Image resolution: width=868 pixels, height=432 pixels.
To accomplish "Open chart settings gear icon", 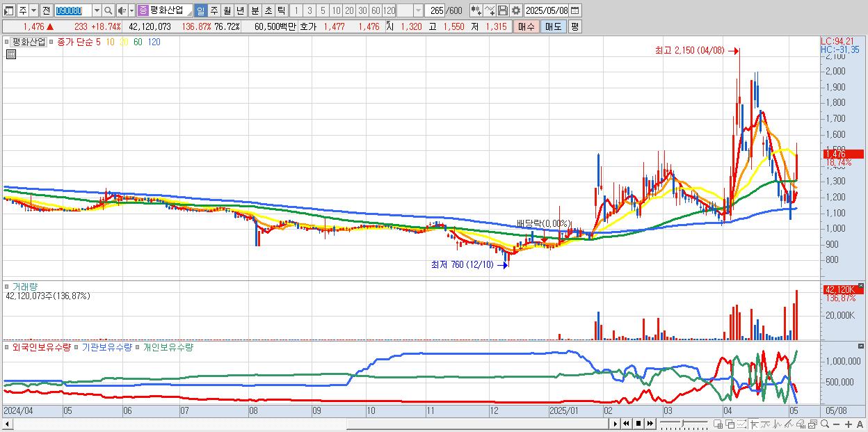I will [516, 10].
